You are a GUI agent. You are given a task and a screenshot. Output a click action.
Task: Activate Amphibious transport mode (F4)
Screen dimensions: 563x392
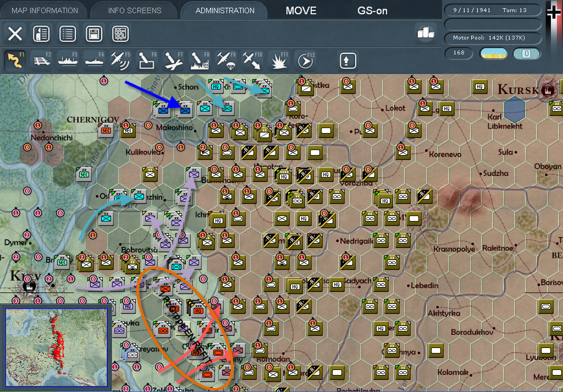[x=95, y=60]
